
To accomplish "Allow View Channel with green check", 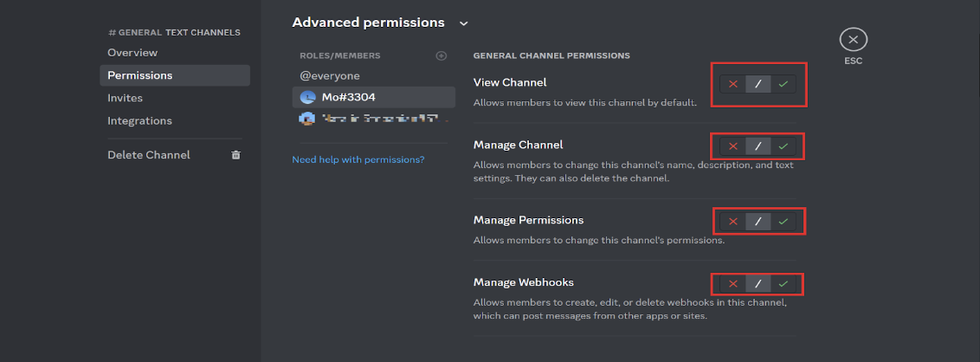I will (x=783, y=84).
